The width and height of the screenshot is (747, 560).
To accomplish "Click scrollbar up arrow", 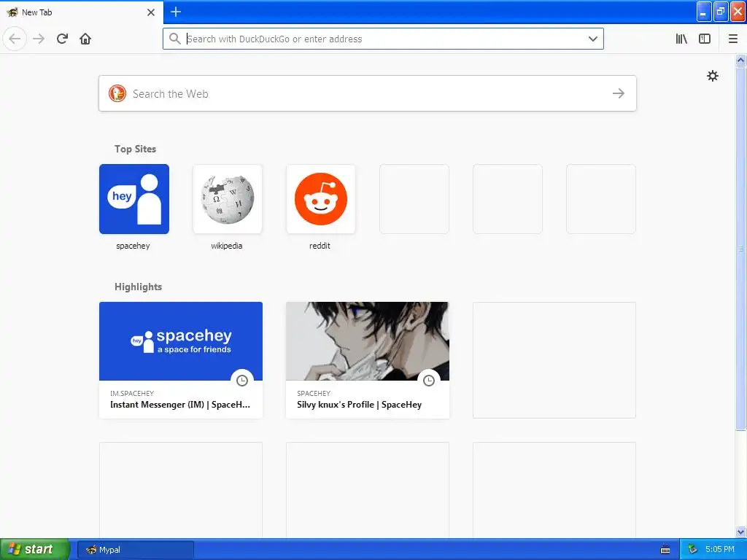I will coord(740,60).
